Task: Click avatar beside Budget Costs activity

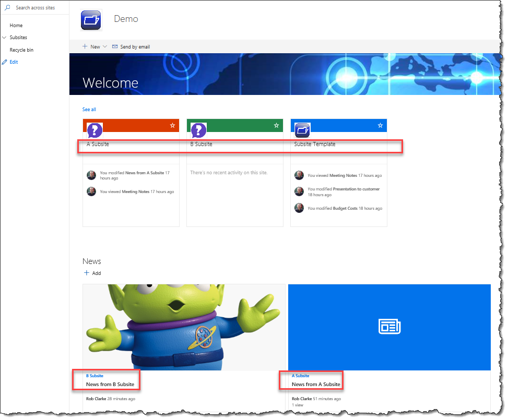Action: click(299, 208)
